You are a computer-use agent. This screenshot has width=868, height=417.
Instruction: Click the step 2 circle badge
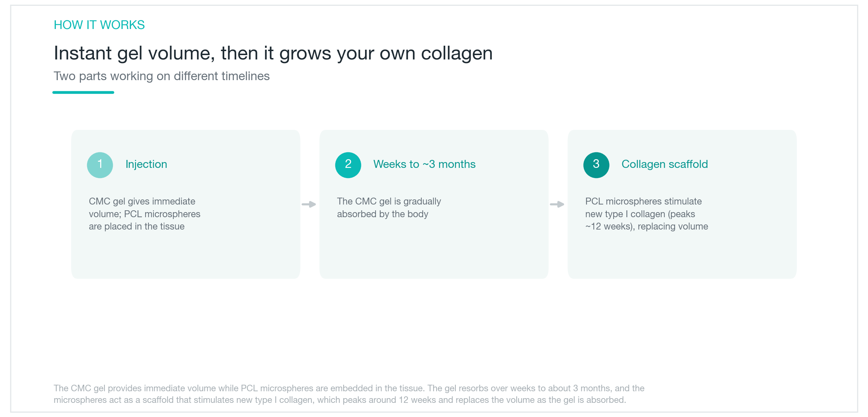coord(348,165)
